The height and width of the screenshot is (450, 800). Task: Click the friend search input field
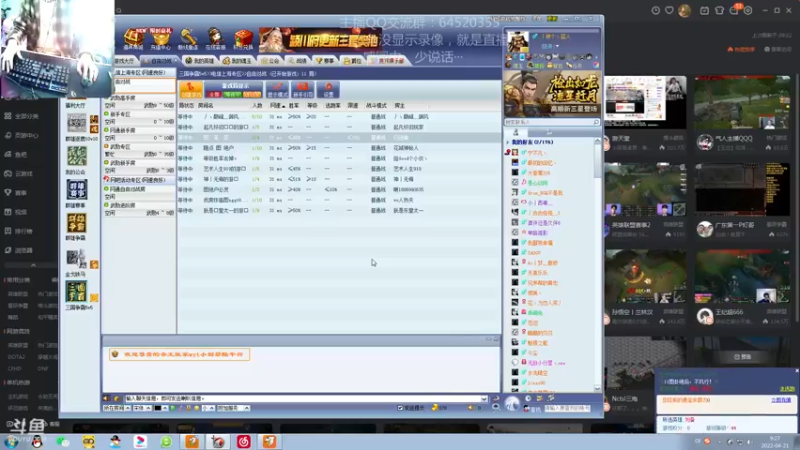pos(548,122)
